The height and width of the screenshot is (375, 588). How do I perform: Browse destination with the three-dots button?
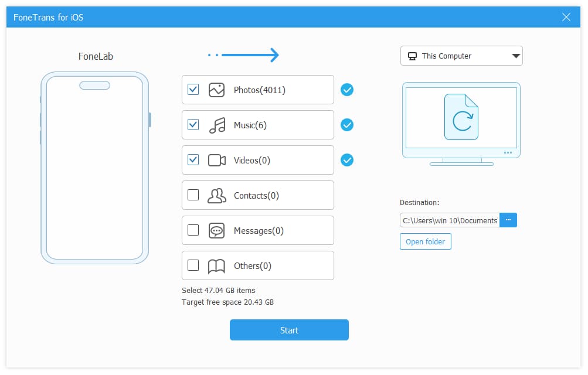coord(508,220)
